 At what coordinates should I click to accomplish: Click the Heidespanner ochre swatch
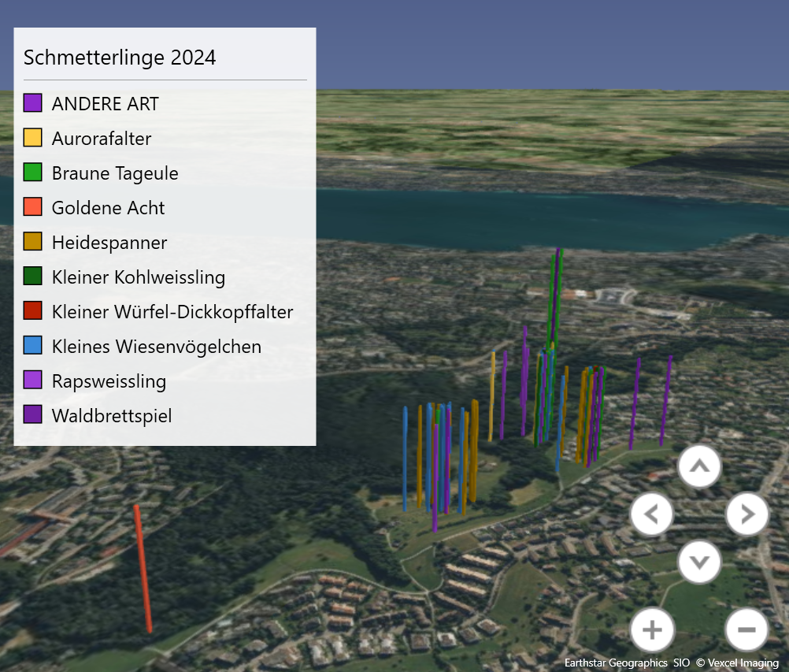point(33,242)
